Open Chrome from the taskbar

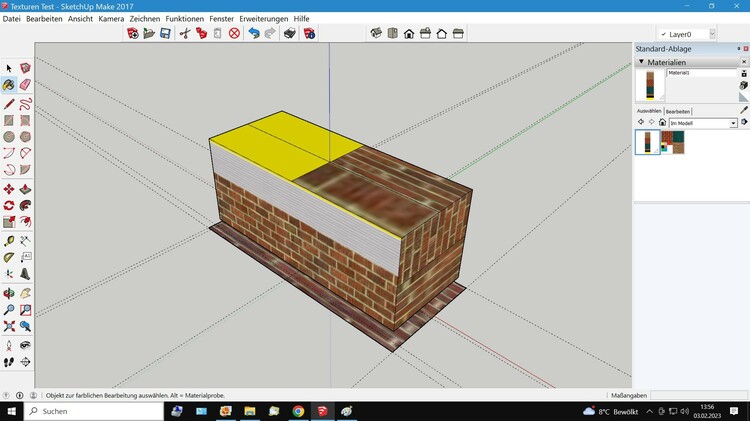pyautogui.click(x=298, y=411)
